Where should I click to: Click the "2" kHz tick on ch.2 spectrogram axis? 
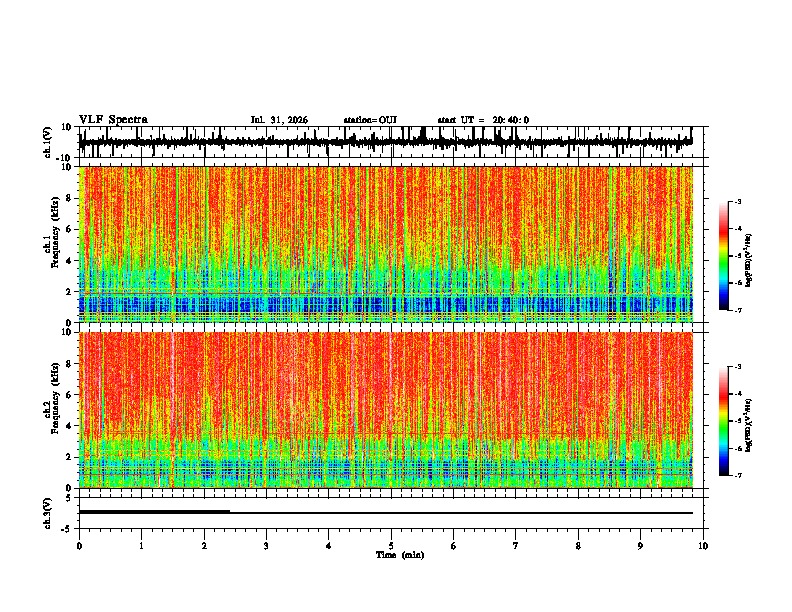click(70, 457)
